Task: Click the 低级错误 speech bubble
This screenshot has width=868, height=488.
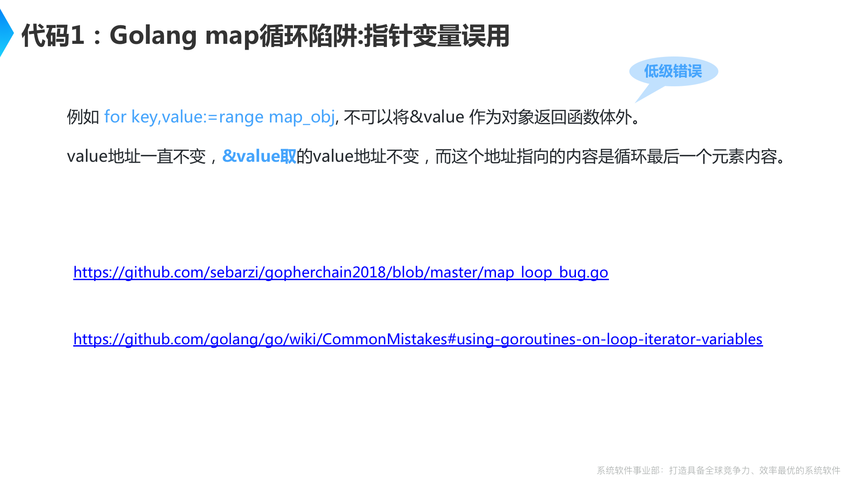Action: tap(673, 71)
